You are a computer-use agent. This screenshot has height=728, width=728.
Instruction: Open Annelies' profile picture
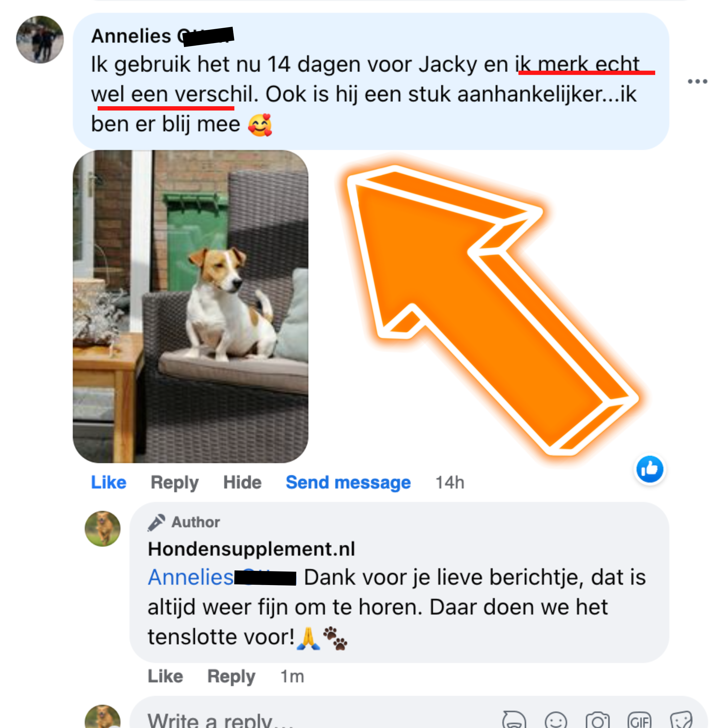pyautogui.click(x=40, y=40)
